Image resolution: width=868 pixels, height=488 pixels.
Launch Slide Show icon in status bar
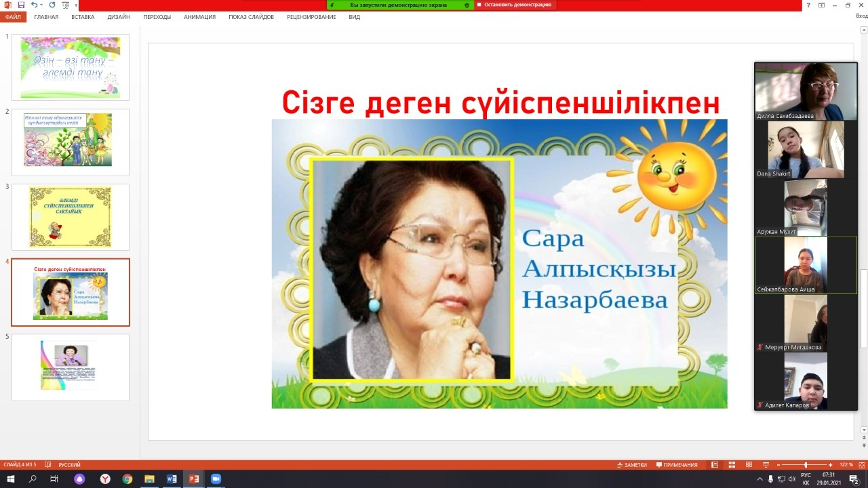[766, 465]
